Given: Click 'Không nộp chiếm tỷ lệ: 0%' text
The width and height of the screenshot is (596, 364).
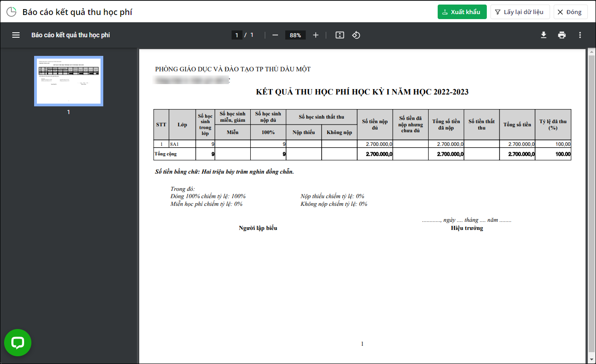Looking at the screenshot, I should click(334, 204).
